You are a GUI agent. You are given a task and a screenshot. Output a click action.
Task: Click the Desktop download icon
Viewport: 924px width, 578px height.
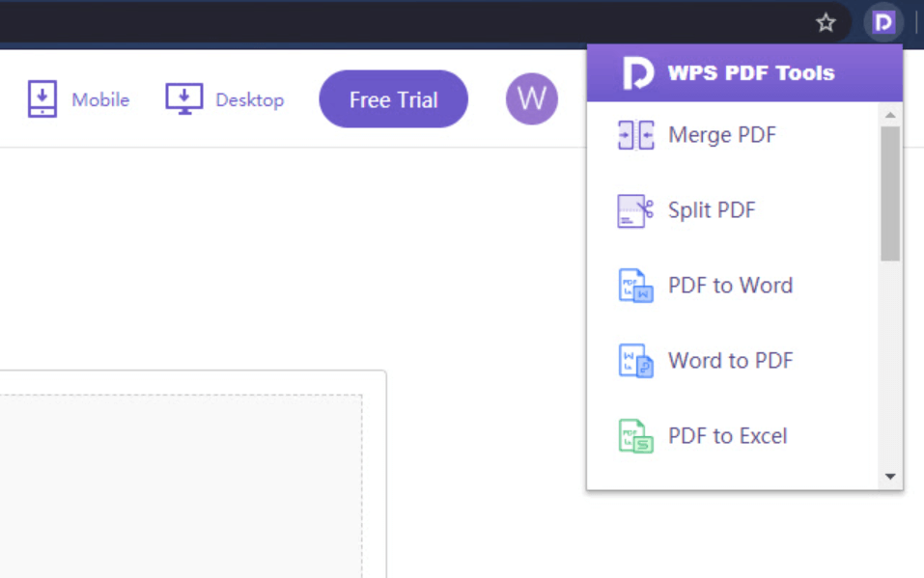pos(184,99)
